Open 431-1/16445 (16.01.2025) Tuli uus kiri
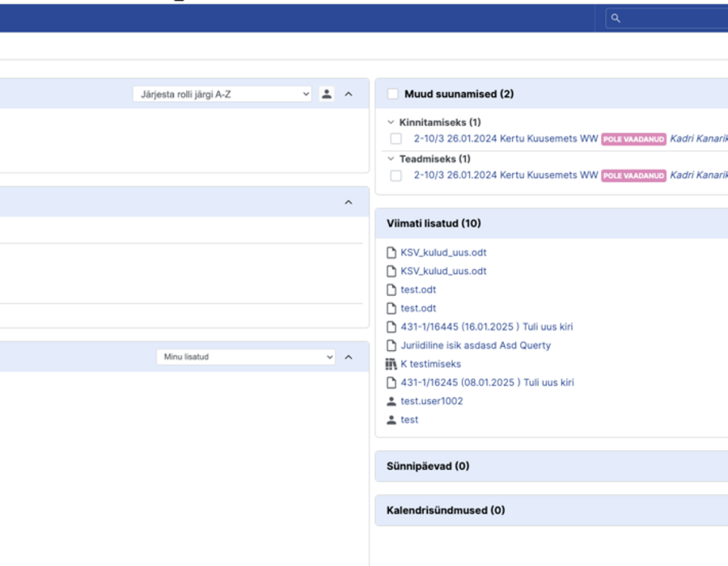Screen dimensions: 728x566 [487, 327]
